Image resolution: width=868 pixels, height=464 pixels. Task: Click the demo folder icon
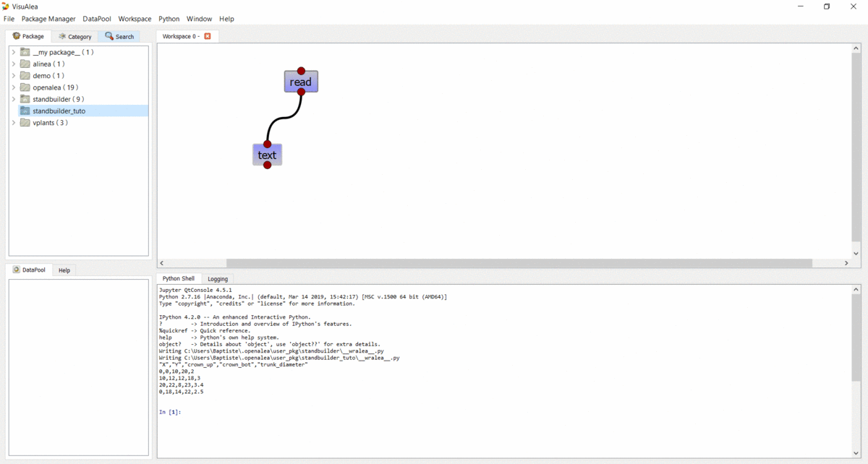[x=25, y=75]
